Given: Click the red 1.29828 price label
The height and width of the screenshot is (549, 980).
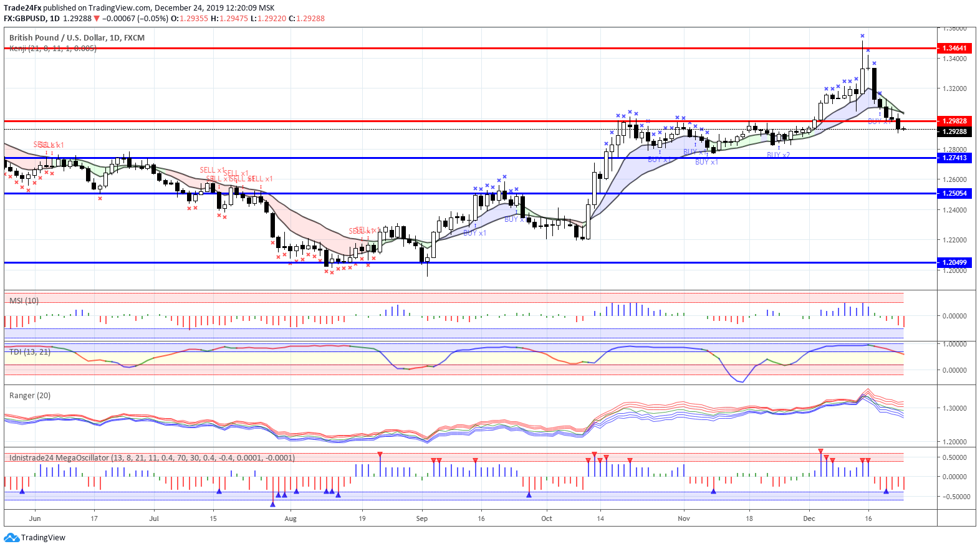Looking at the screenshot, I should coord(954,121).
